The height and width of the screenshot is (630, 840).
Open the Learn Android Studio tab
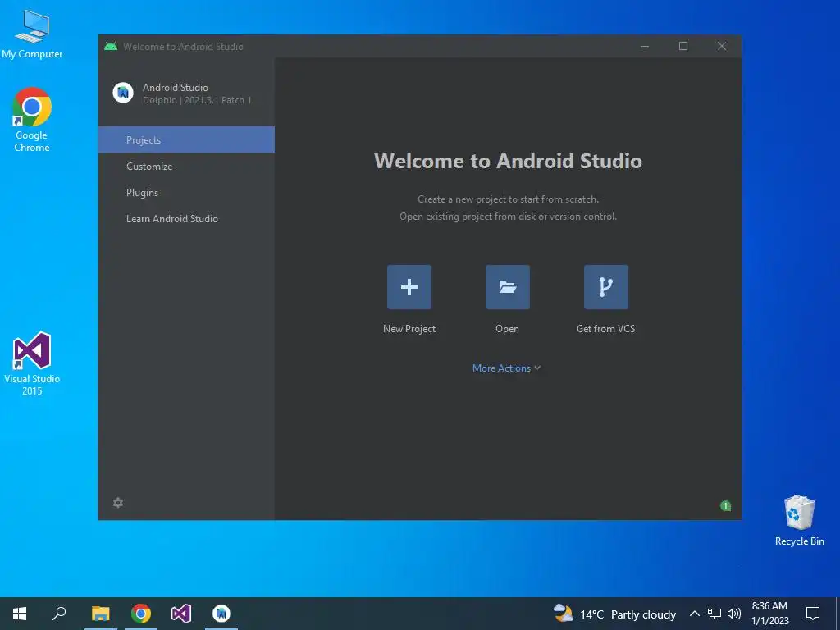[x=186, y=218]
